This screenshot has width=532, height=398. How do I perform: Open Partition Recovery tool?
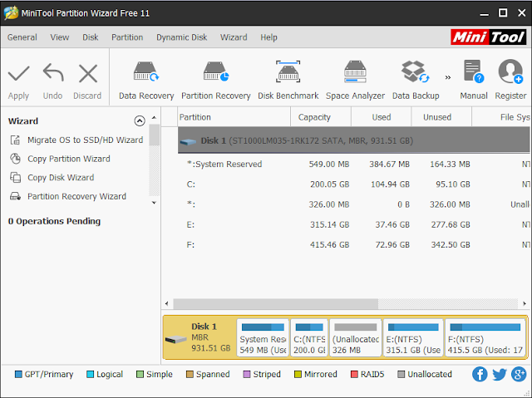(216, 81)
